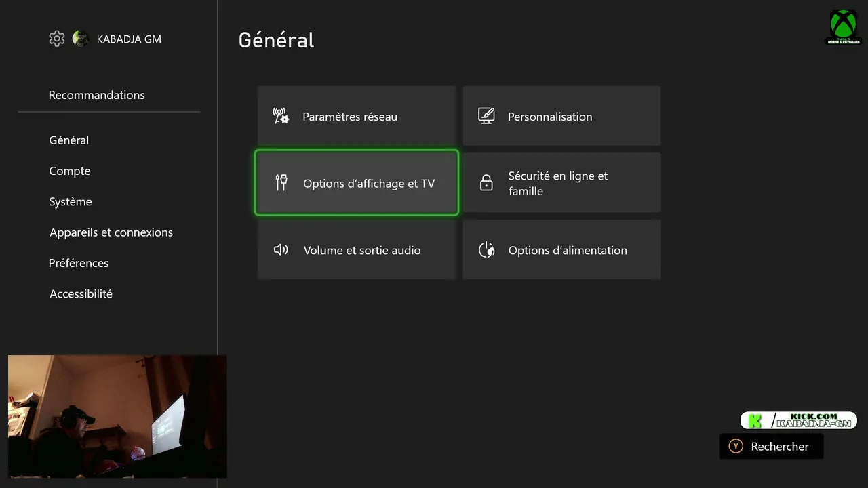Click the display cable icon for TV options

(281, 182)
